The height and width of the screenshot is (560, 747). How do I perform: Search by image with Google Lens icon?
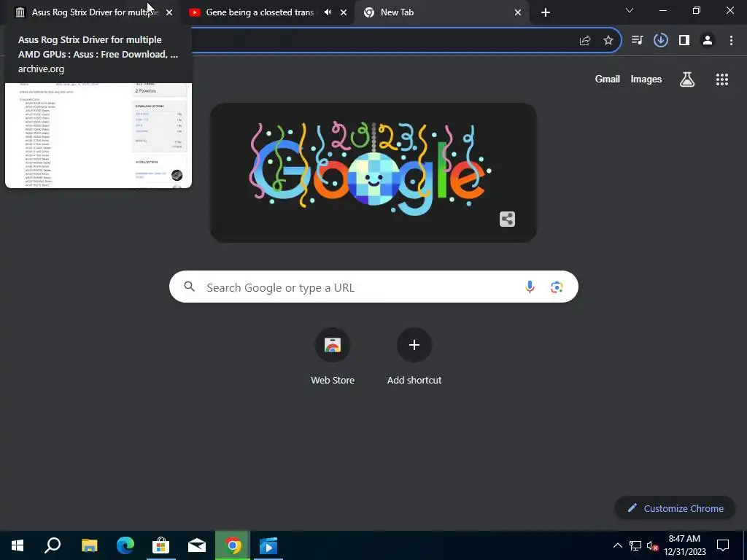tap(557, 287)
